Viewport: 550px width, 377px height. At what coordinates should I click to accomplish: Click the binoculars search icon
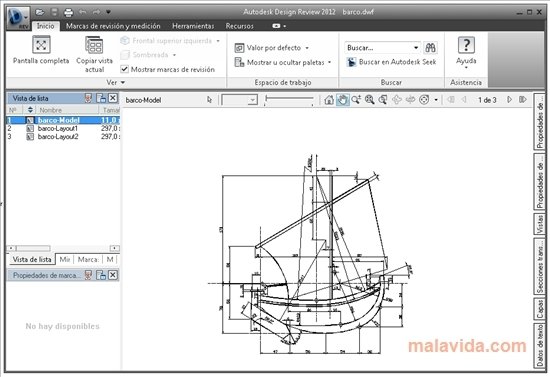click(x=430, y=48)
